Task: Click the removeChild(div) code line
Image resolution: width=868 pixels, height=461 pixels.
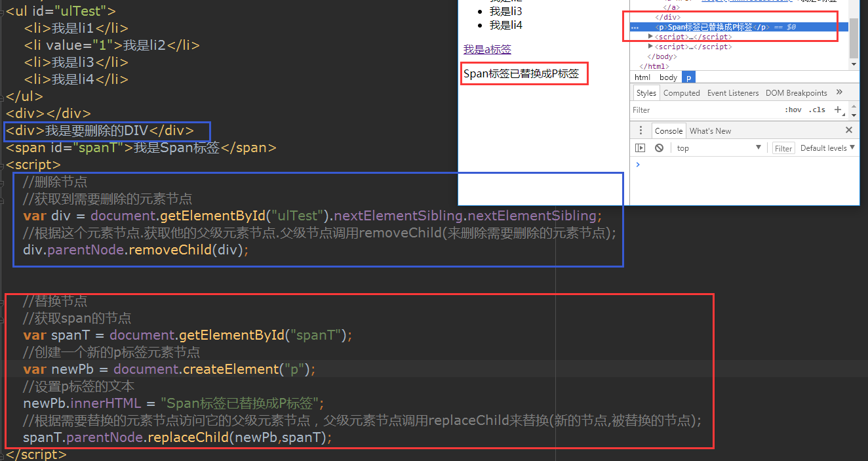Action: pos(136,250)
